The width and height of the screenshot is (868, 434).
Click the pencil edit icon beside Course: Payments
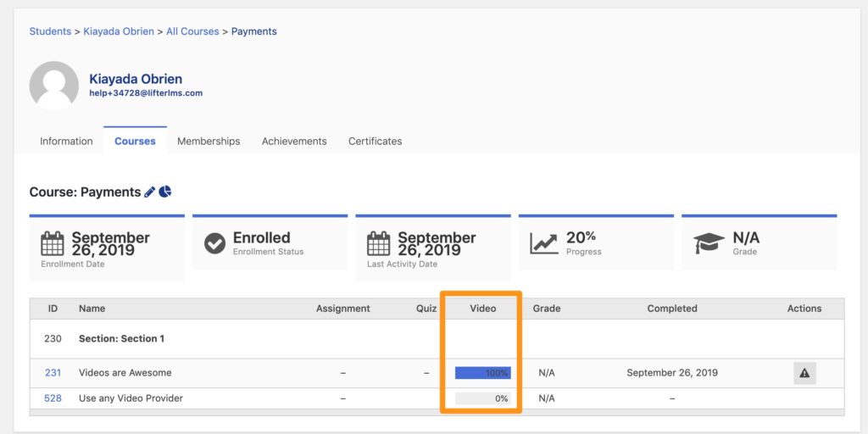pos(149,192)
